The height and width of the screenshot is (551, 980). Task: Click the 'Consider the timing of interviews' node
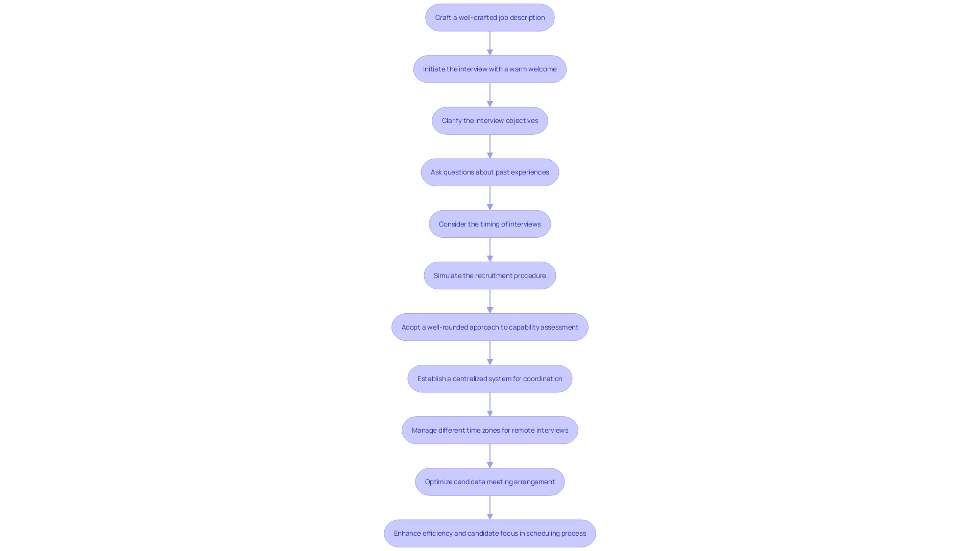coord(490,223)
